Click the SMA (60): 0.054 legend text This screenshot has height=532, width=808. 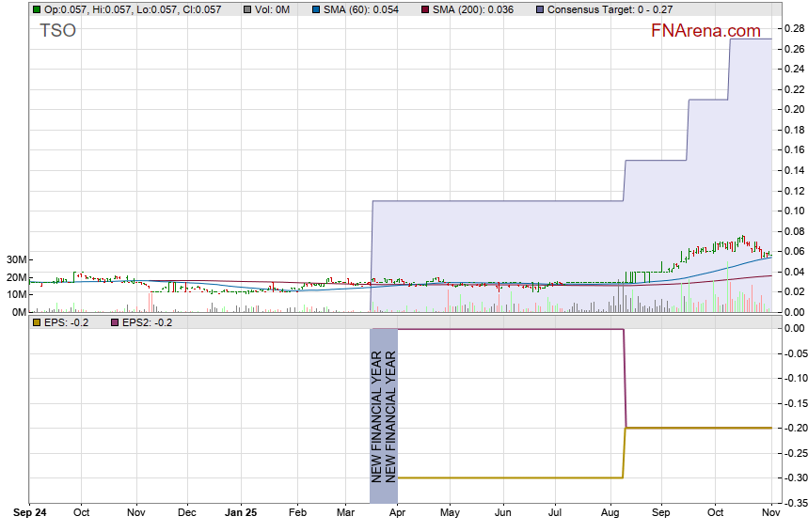tap(367, 9)
